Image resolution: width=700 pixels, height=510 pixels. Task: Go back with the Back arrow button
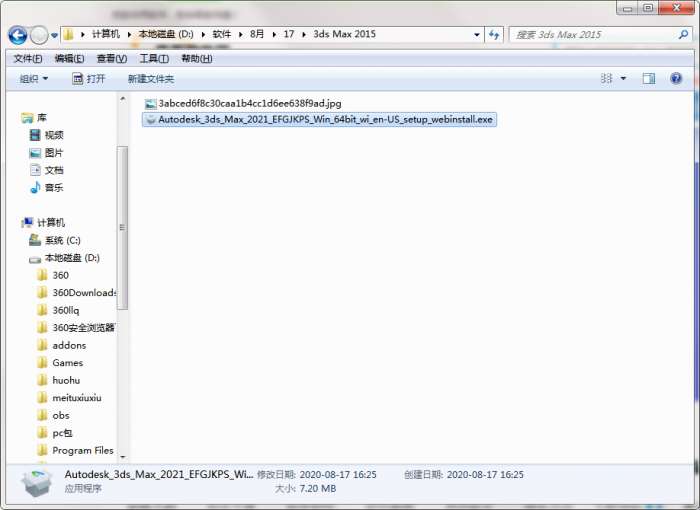18,35
